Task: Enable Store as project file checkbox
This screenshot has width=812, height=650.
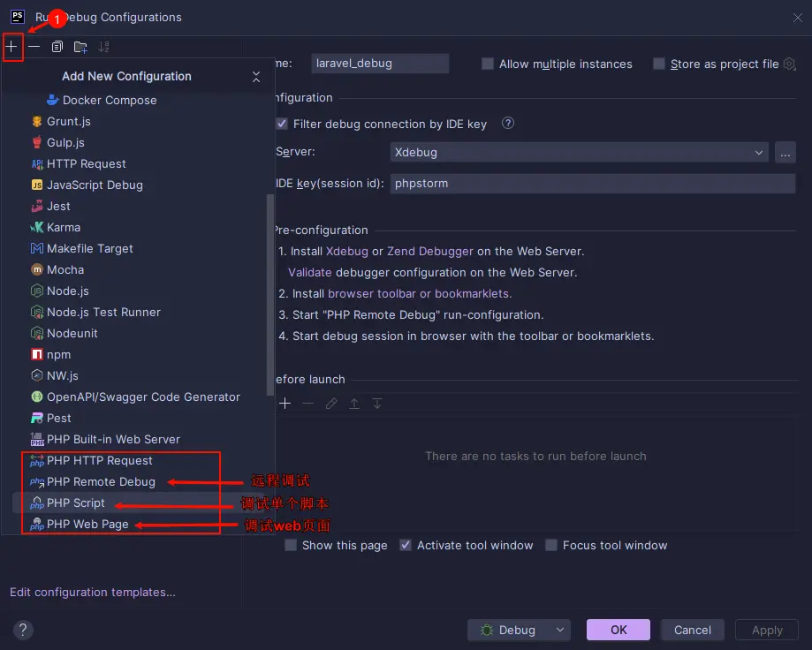Action: tap(659, 64)
